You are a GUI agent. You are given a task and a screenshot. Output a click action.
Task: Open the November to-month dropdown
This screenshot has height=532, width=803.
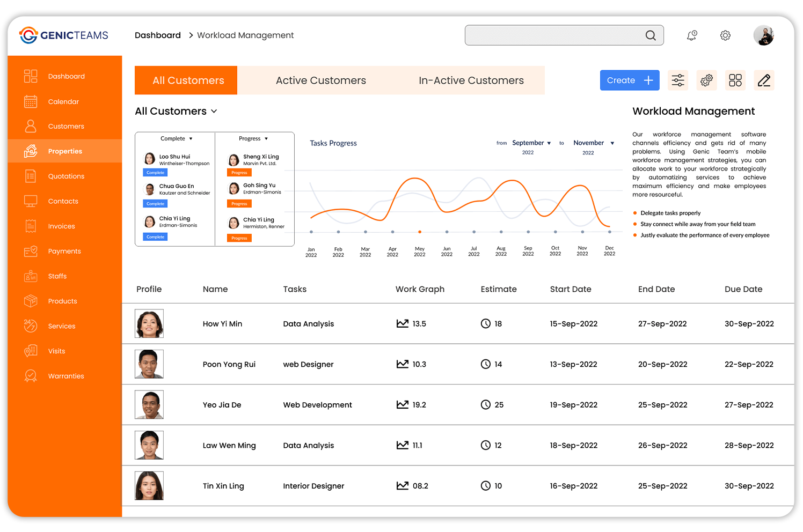click(594, 143)
